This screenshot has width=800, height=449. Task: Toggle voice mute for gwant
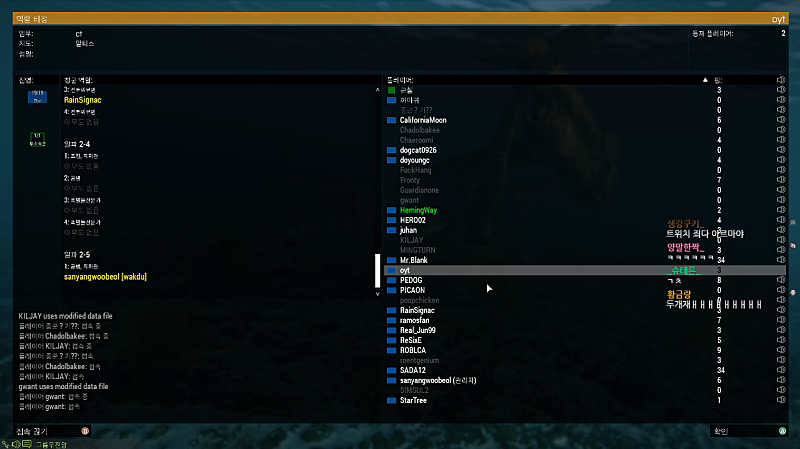click(781, 200)
